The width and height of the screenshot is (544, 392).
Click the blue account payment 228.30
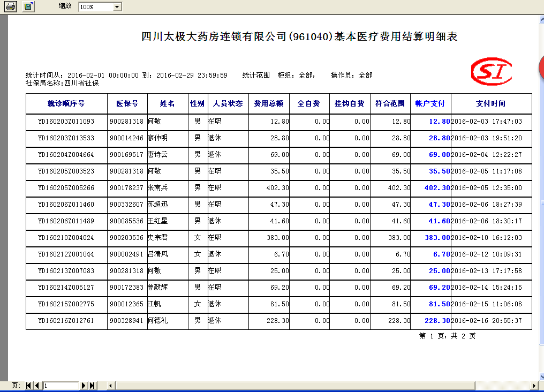[437, 321]
